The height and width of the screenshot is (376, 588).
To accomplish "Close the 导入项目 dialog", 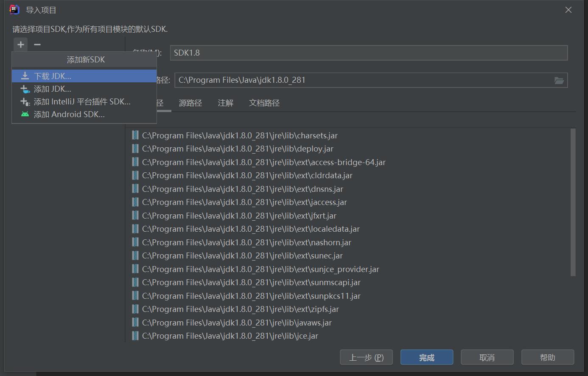I will 568,10.
